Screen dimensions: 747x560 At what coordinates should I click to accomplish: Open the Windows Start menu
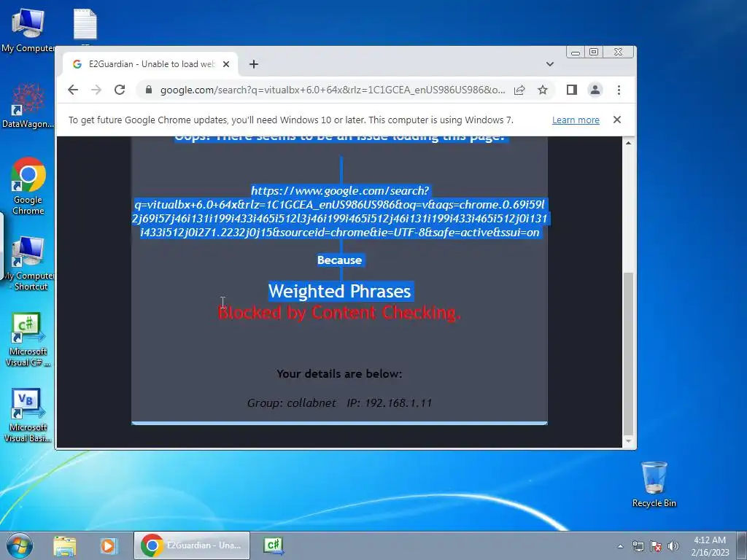point(20,545)
